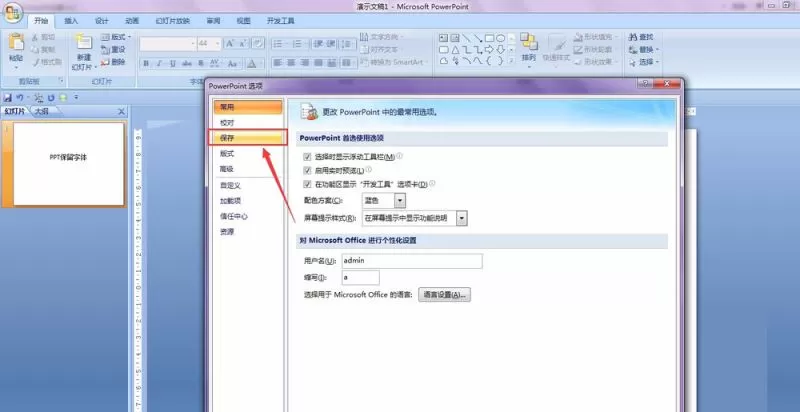Click the Center text alignment icon

[x=291, y=63]
